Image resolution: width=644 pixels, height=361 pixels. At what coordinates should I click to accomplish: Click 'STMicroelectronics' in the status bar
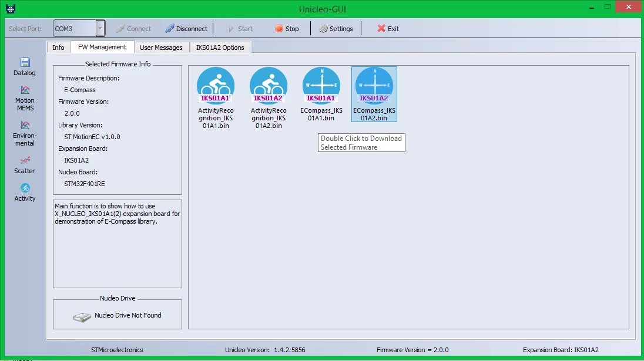point(117,350)
